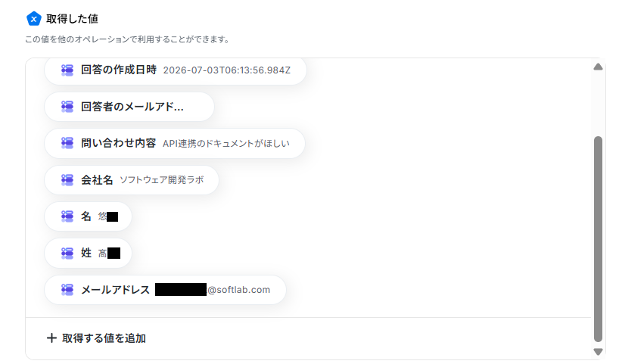Viewport: 619px width, 364px height.
Task: Click the blue hexagon icon beside 取得した値
Action: [x=33, y=19]
